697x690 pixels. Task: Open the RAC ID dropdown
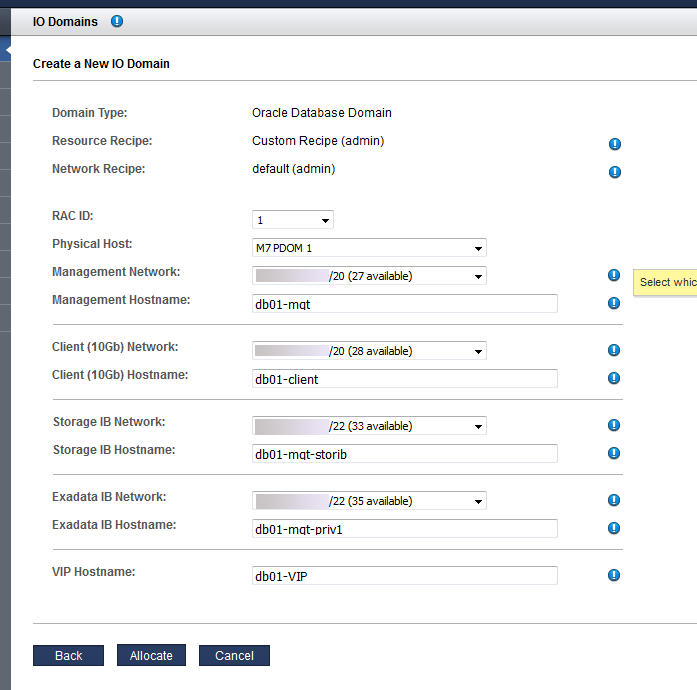pyautogui.click(x=292, y=220)
